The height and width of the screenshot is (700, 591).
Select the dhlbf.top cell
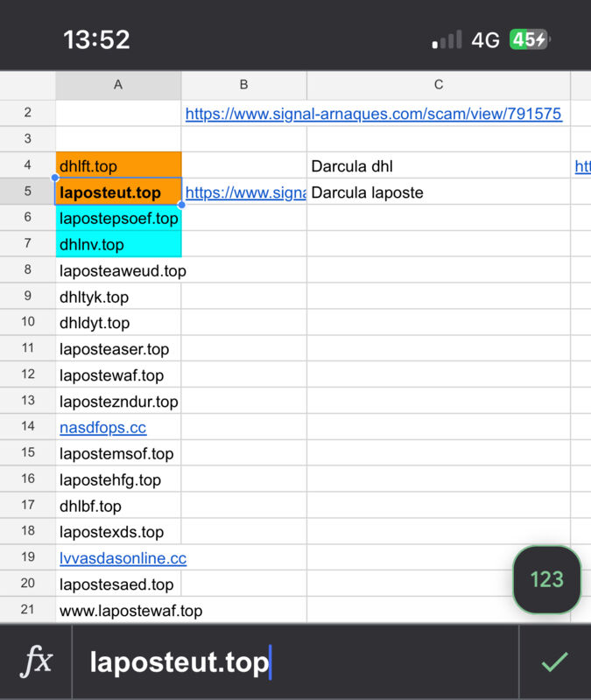(x=118, y=506)
